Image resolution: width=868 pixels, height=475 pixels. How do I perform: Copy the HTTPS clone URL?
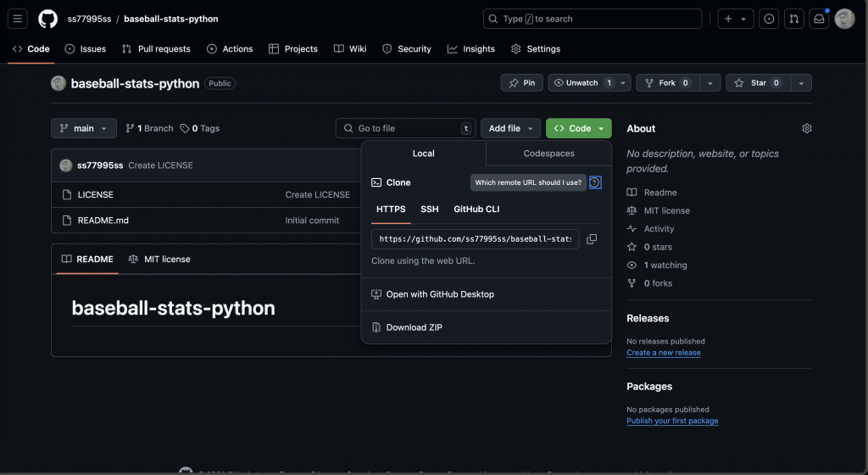coord(592,239)
